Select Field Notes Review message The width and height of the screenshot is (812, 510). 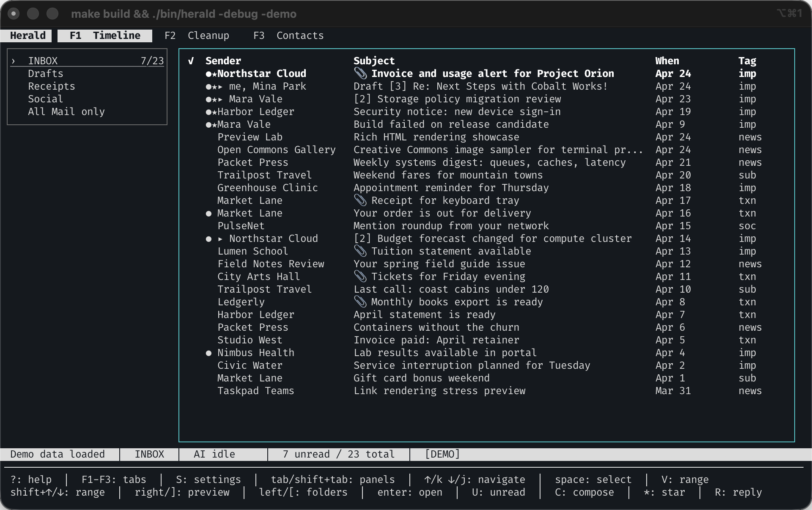pyautogui.click(x=486, y=264)
